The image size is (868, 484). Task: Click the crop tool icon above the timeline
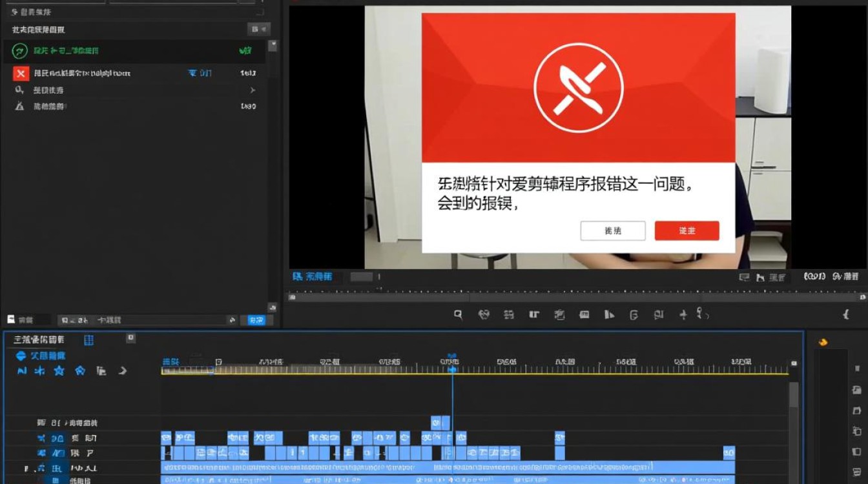tap(534, 314)
